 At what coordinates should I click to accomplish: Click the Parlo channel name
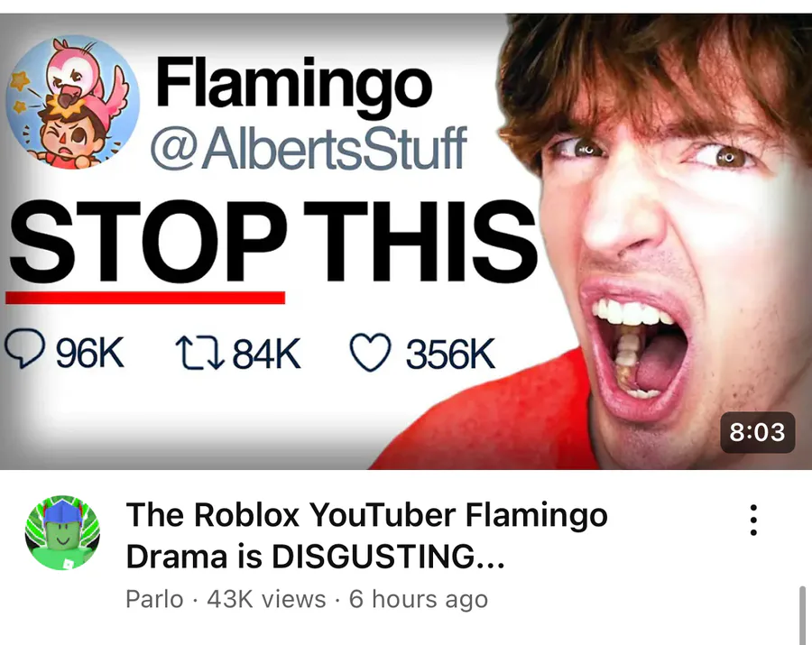point(154,600)
